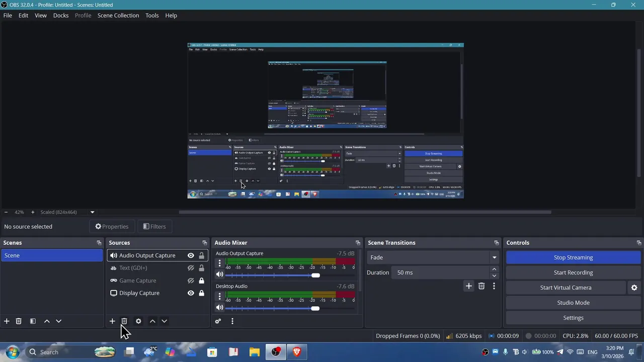Move source down in Sources toolbar
This screenshot has width=644, height=362.
click(164, 321)
